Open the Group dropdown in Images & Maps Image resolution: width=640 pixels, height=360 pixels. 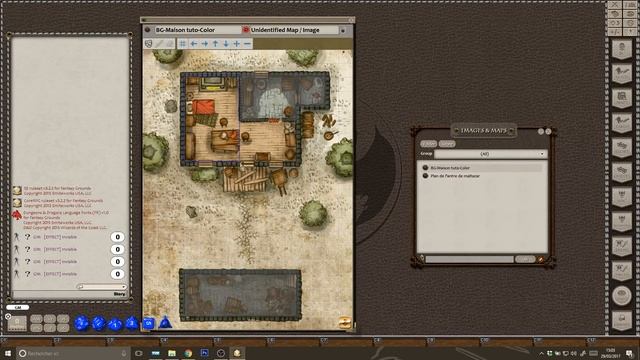[490, 154]
